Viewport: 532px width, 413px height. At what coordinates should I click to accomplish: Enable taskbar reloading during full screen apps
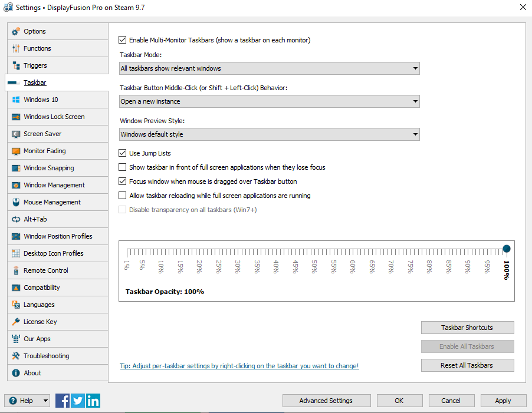pyautogui.click(x=123, y=196)
